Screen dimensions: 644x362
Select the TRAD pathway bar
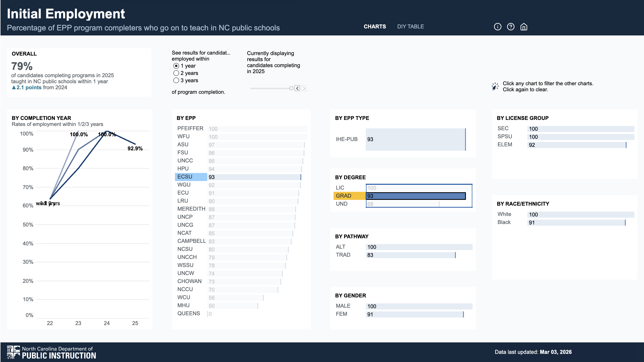(410, 255)
